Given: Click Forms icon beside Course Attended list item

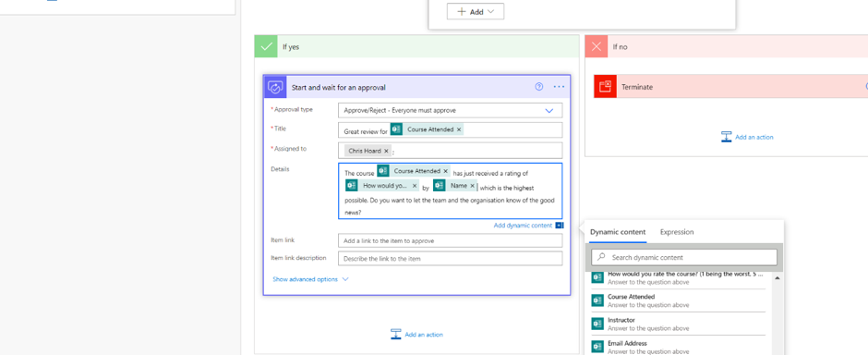Looking at the screenshot, I should (597, 300).
